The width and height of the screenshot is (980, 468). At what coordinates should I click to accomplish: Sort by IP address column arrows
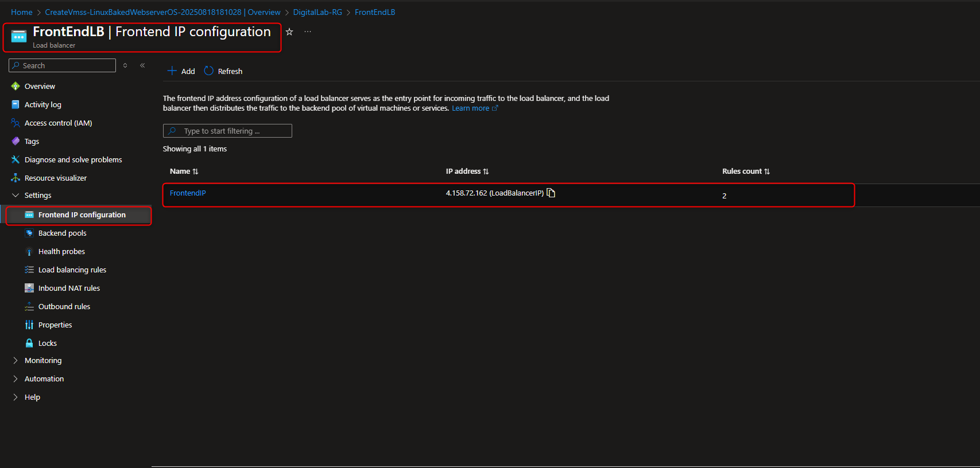[486, 171]
